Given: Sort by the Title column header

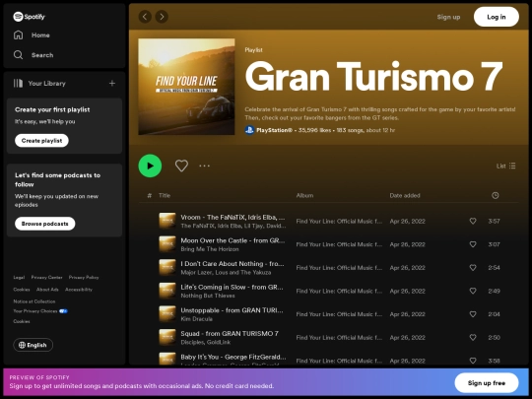Looking at the screenshot, I should (x=165, y=195).
